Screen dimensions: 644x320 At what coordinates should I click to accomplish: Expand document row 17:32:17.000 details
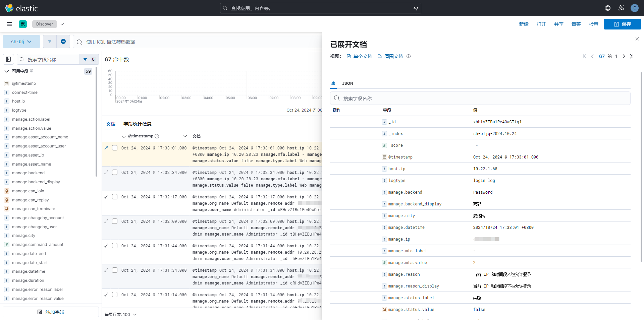[106, 197]
